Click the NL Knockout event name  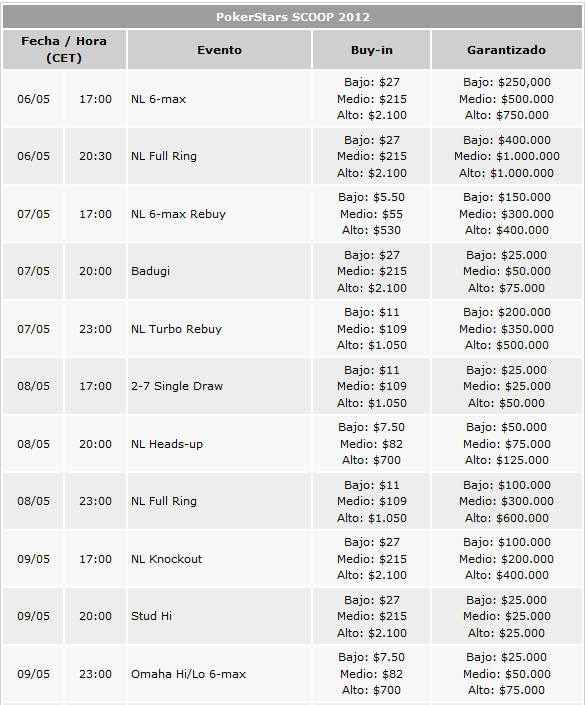pyautogui.click(x=166, y=559)
